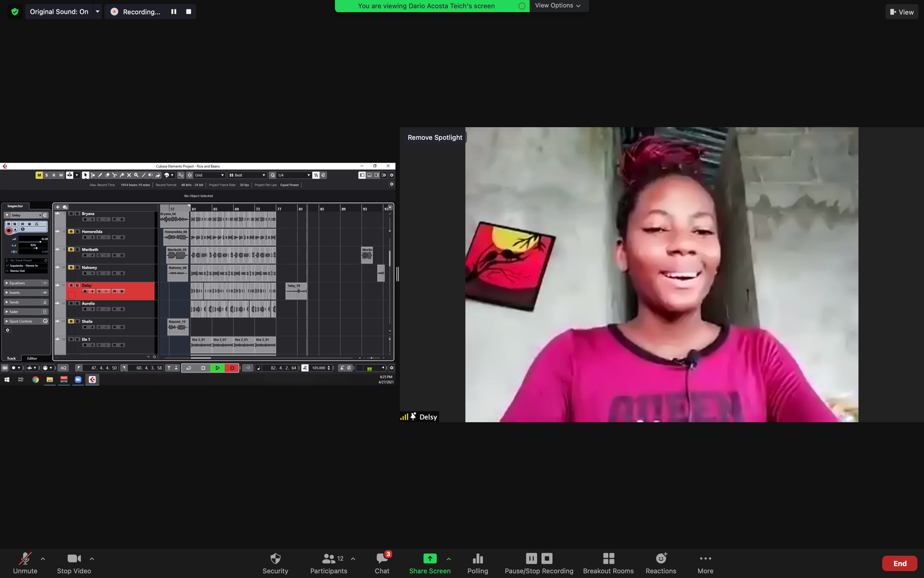Open the Participants panel
The height and width of the screenshot is (578, 924).
click(329, 563)
